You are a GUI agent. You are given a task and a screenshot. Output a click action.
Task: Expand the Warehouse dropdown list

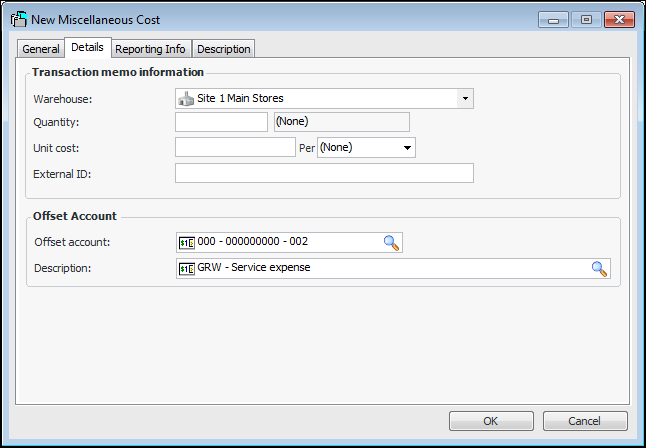coord(464,98)
